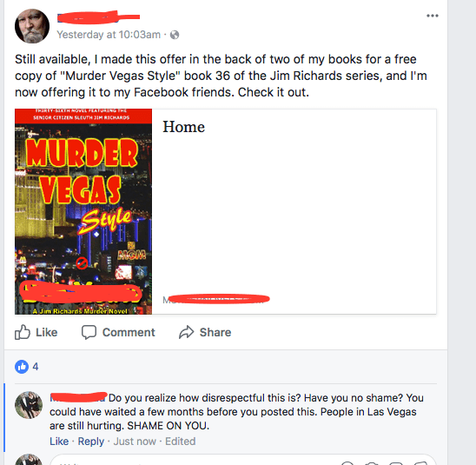Click the Share arrow icon
The height and width of the screenshot is (465, 476).
(187, 332)
